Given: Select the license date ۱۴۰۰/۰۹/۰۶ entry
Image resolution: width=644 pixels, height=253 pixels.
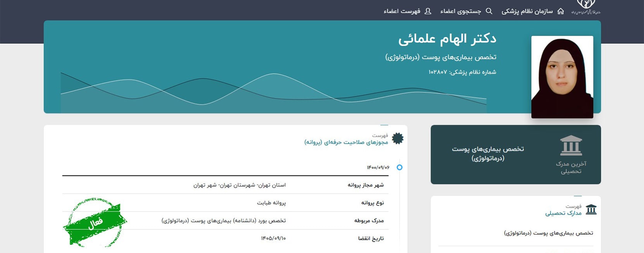Looking at the screenshot, I should [378, 168].
